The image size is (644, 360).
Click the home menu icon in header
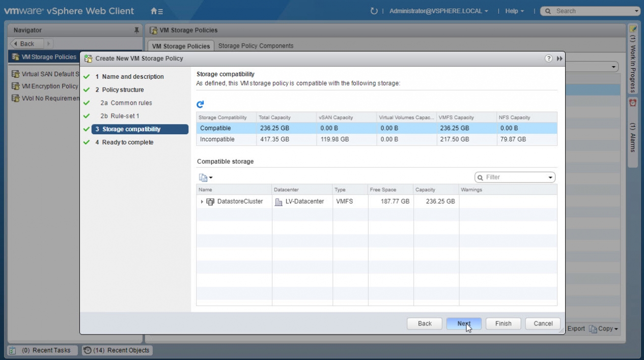click(157, 11)
